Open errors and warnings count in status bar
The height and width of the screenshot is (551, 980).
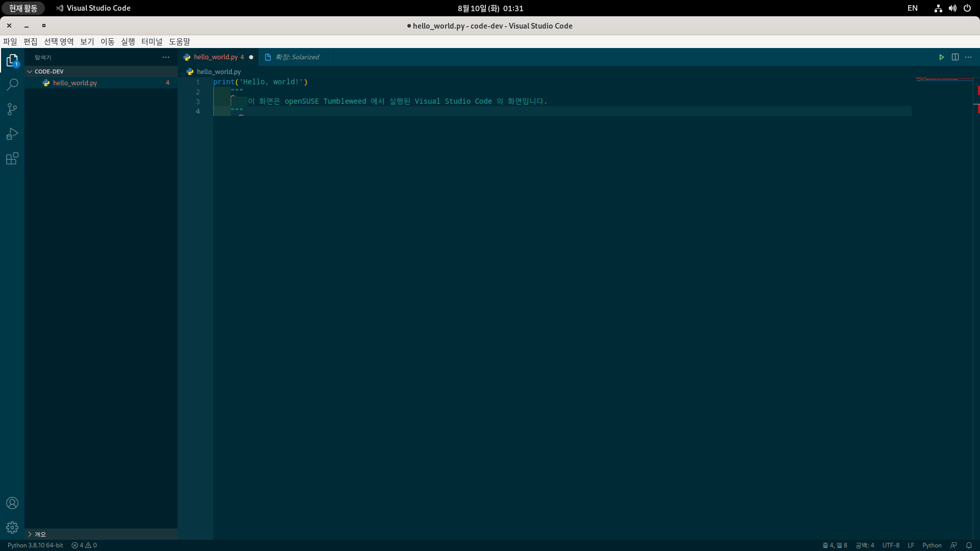coord(84,545)
